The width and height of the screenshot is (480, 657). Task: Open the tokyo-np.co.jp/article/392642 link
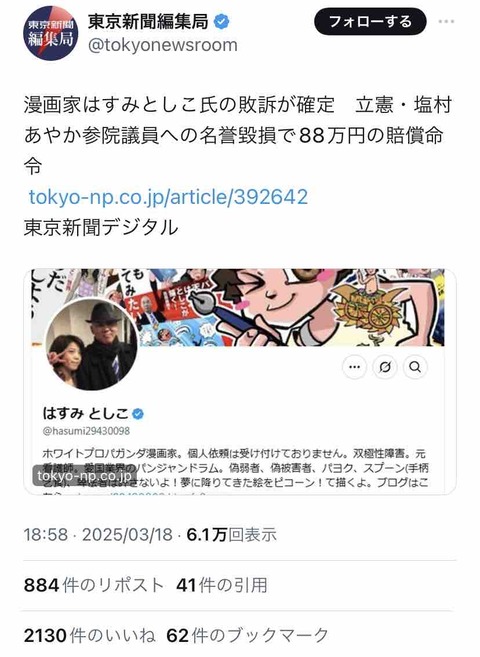[168, 197]
